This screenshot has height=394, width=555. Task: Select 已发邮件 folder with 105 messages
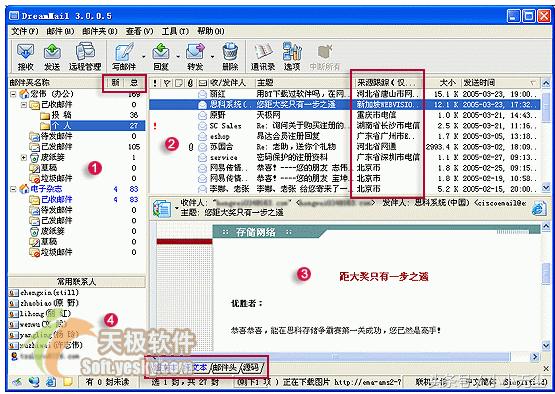point(56,147)
